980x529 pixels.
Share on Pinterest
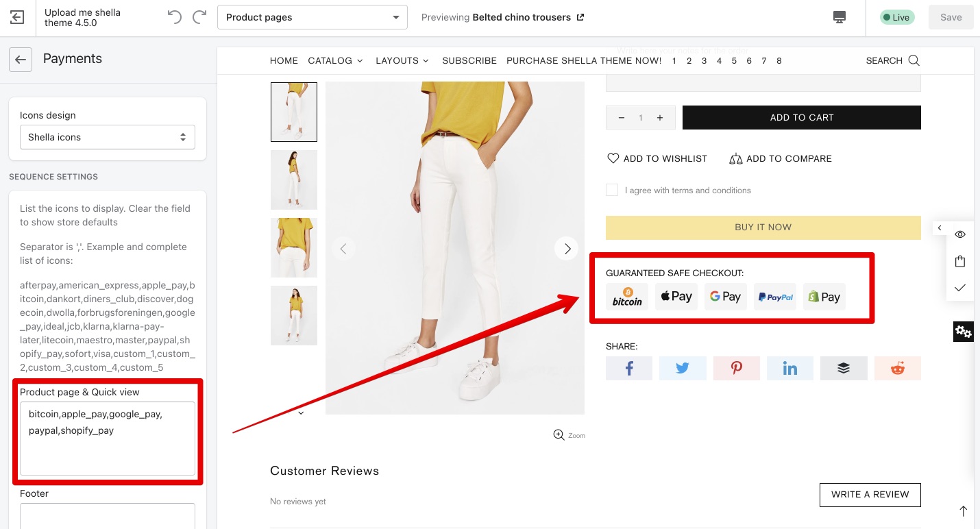pyautogui.click(x=736, y=368)
